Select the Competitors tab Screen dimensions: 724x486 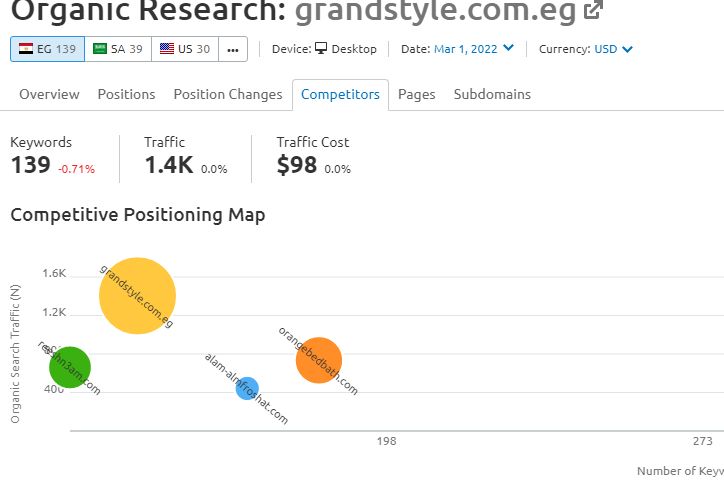[x=340, y=94]
